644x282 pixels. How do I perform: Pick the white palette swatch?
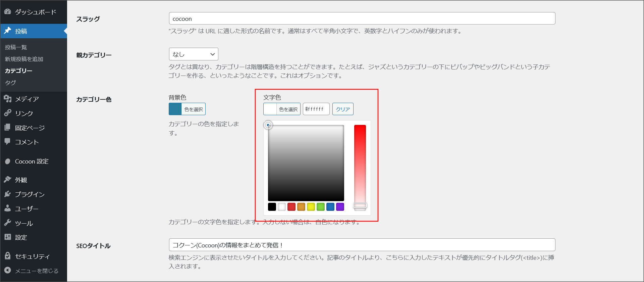coord(282,207)
